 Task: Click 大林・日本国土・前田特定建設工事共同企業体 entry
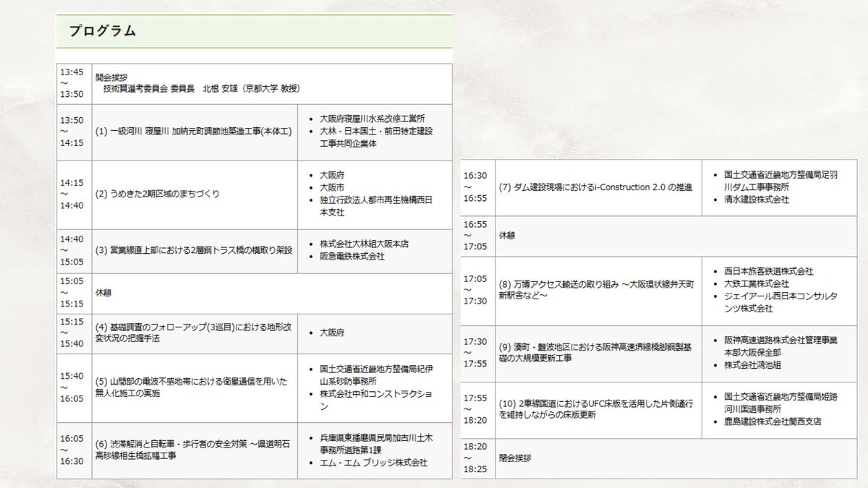pos(375,138)
